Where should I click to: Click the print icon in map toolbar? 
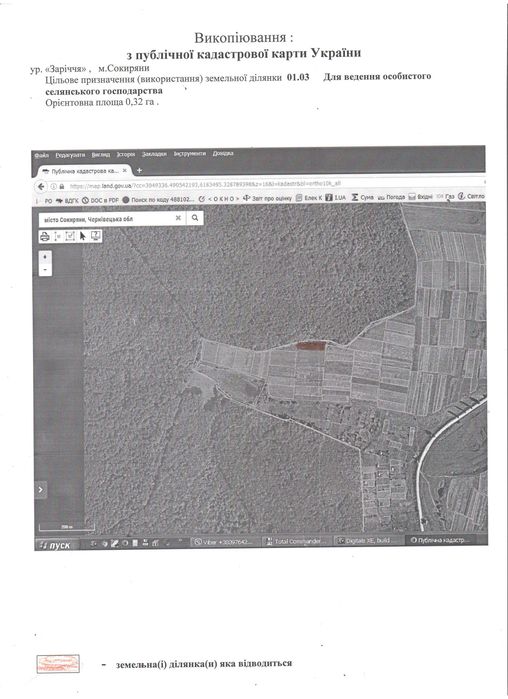pos(45,236)
